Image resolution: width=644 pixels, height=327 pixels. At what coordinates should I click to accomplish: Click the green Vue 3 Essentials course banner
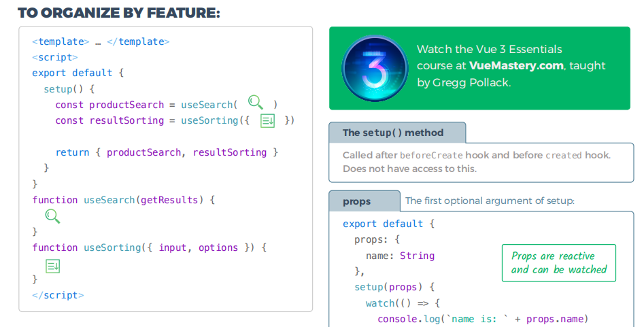tap(479, 68)
